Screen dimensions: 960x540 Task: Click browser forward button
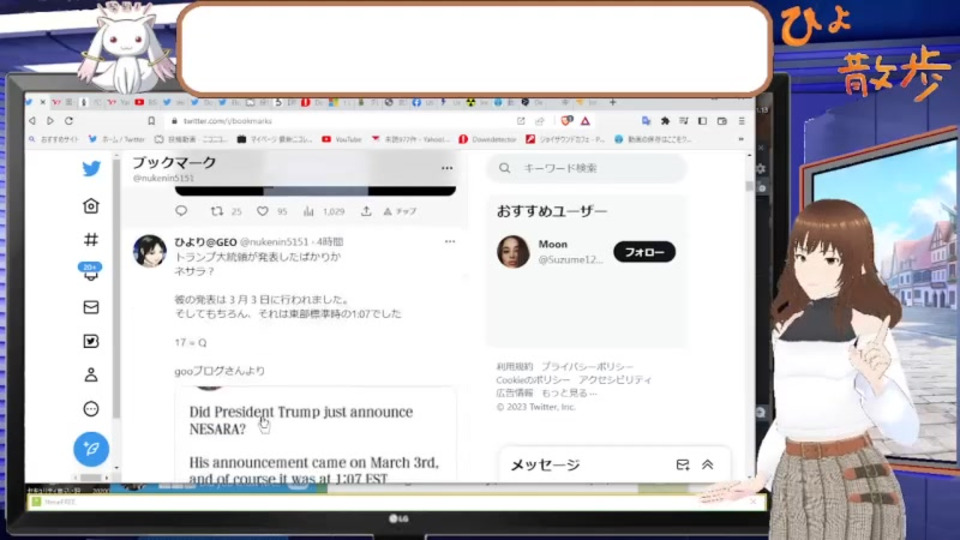click(51, 121)
